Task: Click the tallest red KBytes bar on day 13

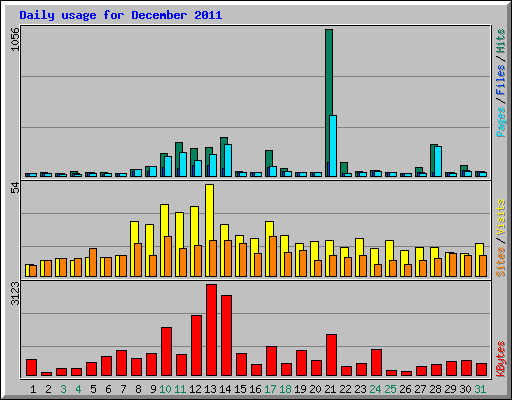Action: (x=211, y=330)
